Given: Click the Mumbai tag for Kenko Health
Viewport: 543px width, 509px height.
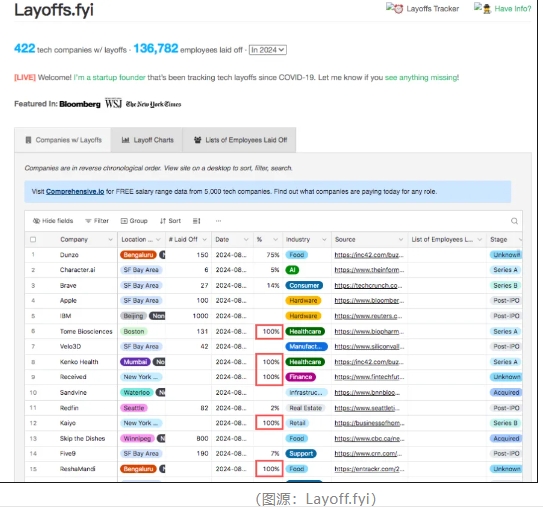Looking at the screenshot, I should [x=135, y=362].
